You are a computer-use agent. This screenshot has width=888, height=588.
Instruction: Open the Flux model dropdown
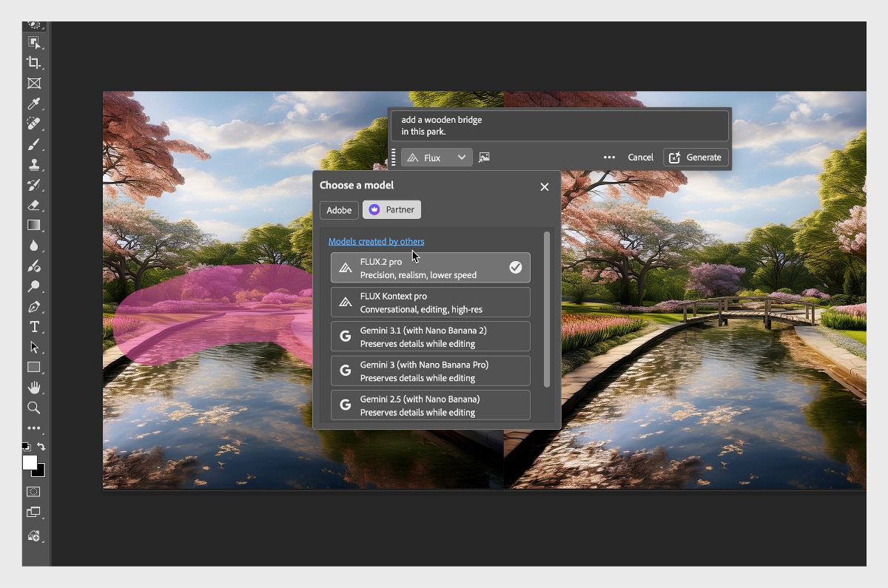[x=437, y=157]
